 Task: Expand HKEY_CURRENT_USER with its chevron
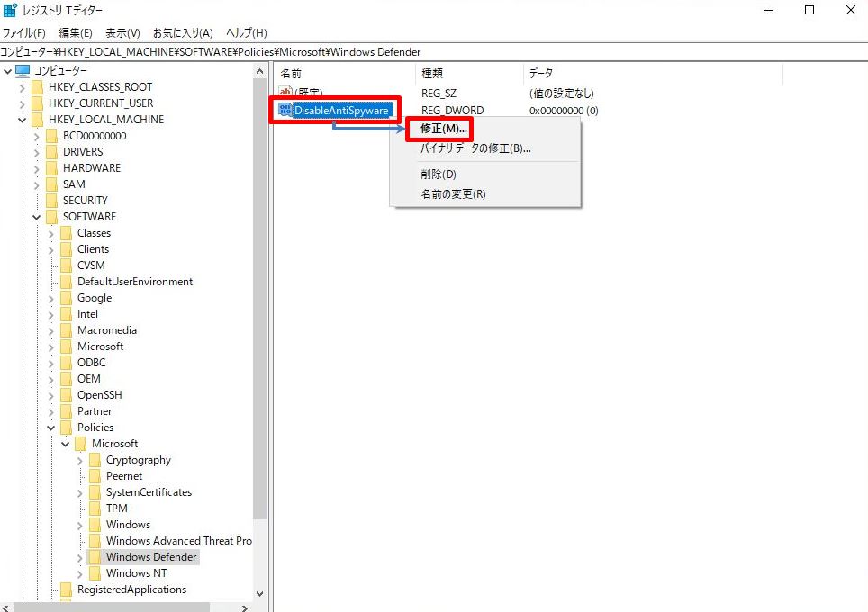(x=23, y=103)
